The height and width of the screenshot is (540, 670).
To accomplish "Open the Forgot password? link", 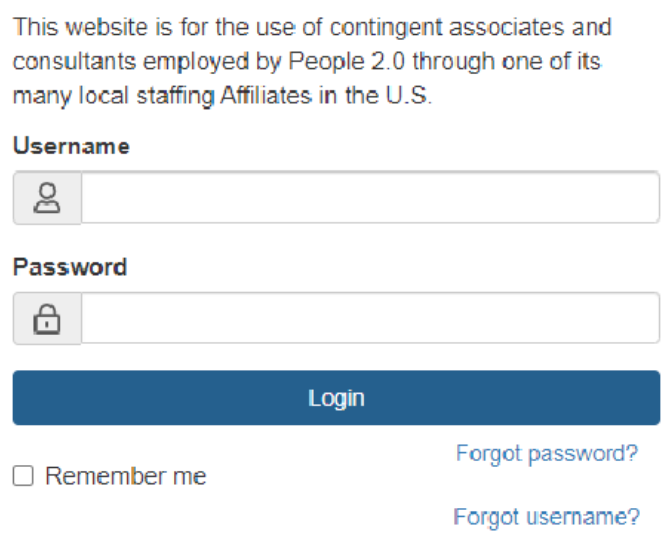I will pyautogui.click(x=546, y=453).
